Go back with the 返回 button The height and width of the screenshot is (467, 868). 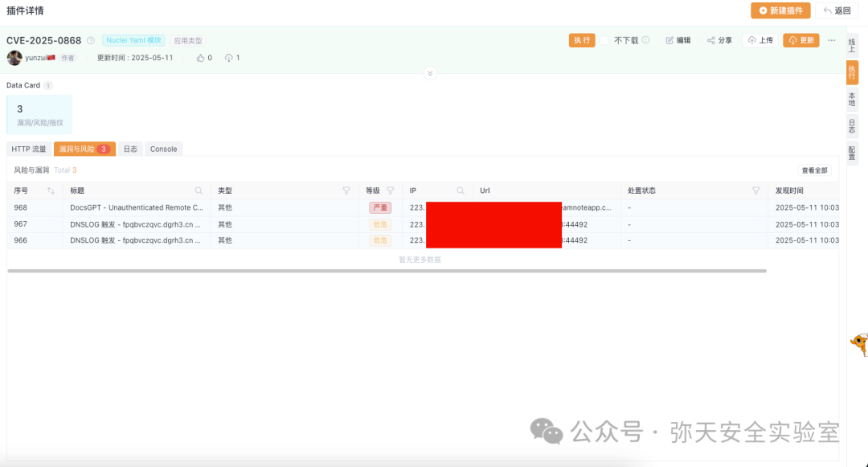pos(837,10)
